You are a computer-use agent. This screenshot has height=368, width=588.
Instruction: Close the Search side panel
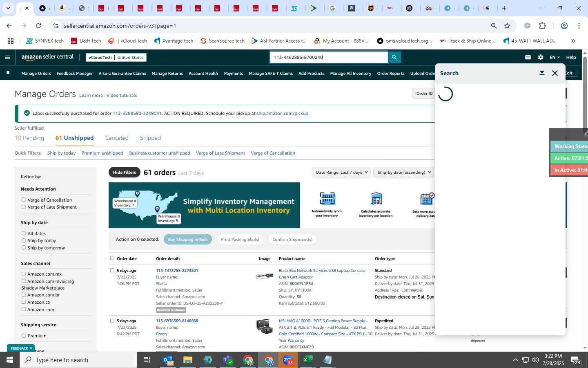555,73
